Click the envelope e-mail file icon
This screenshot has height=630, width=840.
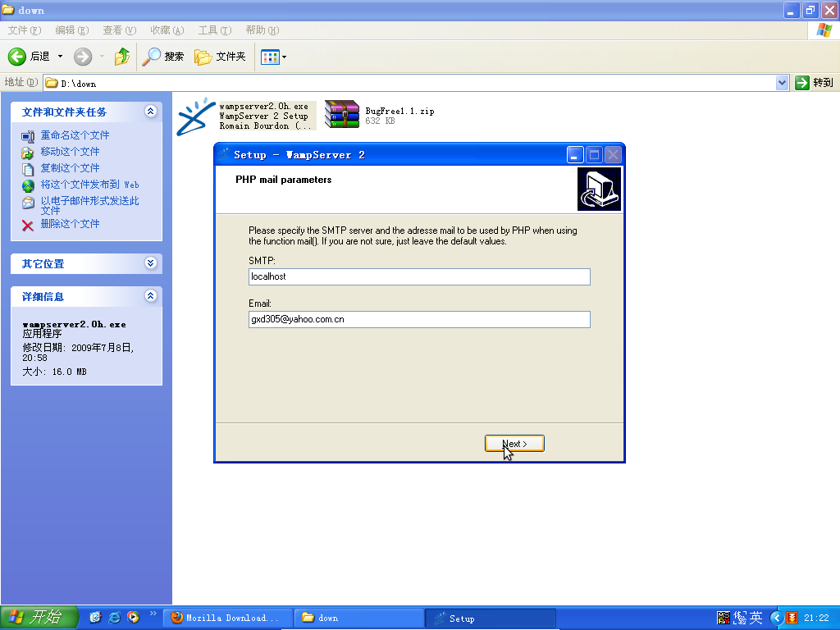pos(28,203)
